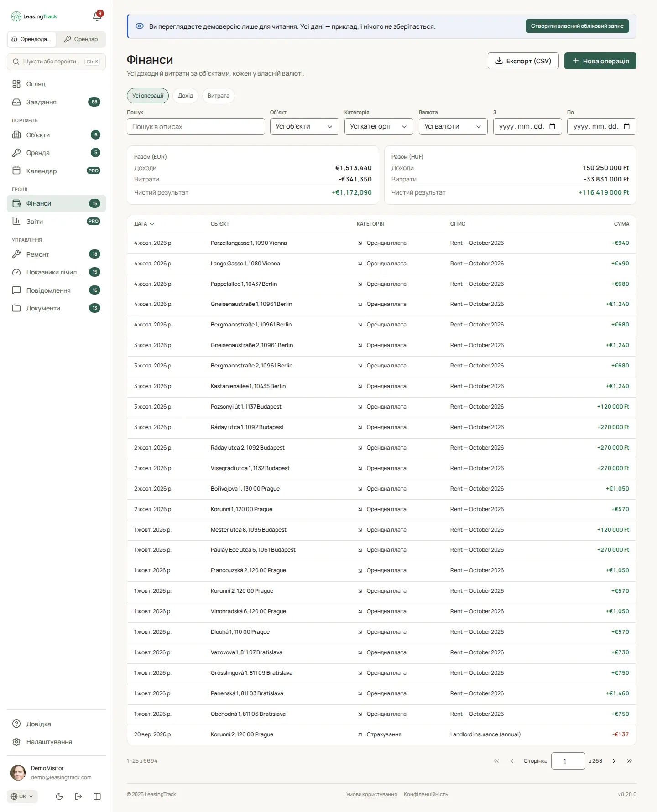This screenshot has height=812, width=657.
Task: Collapse the sidebar with the panel icon
Action: [x=97, y=796]
